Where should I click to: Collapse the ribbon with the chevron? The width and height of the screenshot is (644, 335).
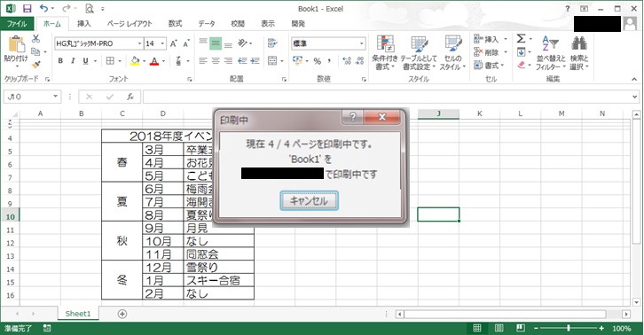634,79
